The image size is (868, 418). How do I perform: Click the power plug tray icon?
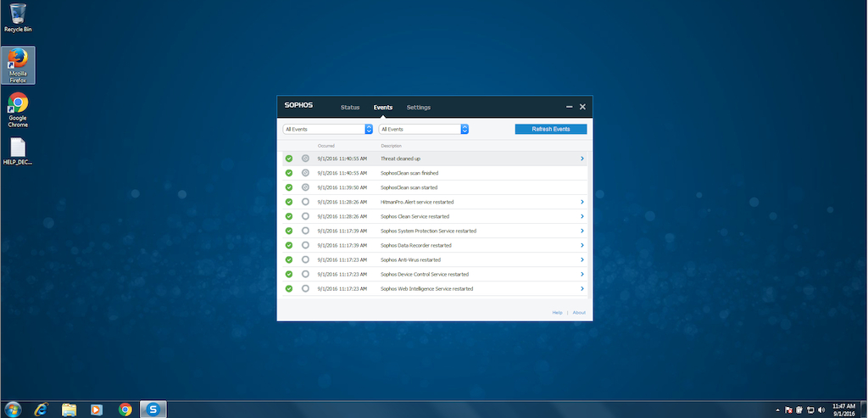coord(799,410)
